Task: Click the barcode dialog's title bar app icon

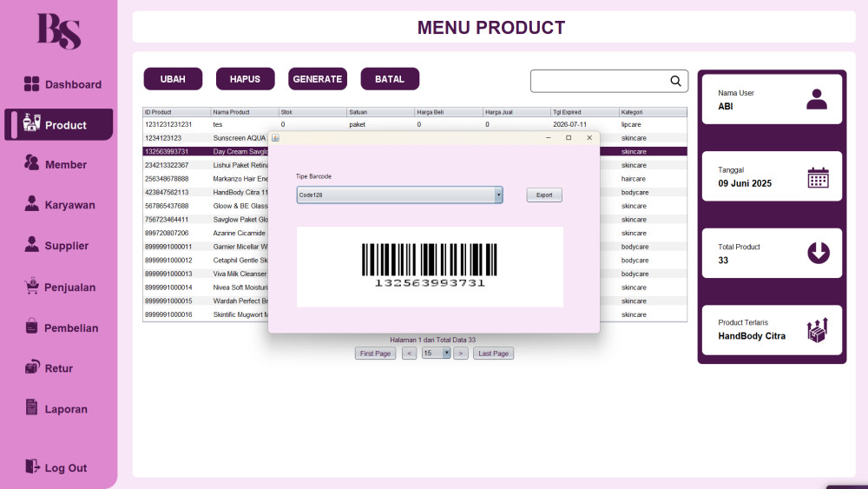Action: 275,138
